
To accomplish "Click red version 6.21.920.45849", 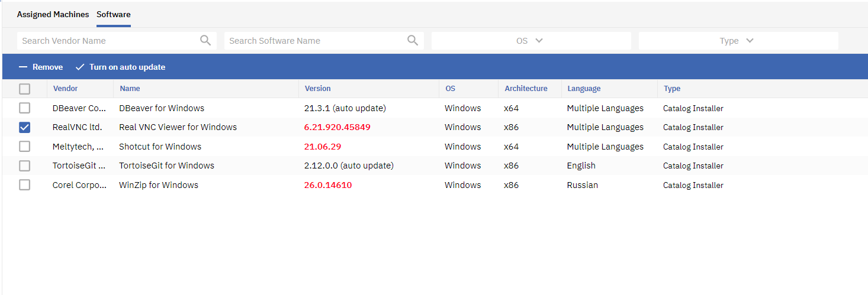I will coord(337,127).
